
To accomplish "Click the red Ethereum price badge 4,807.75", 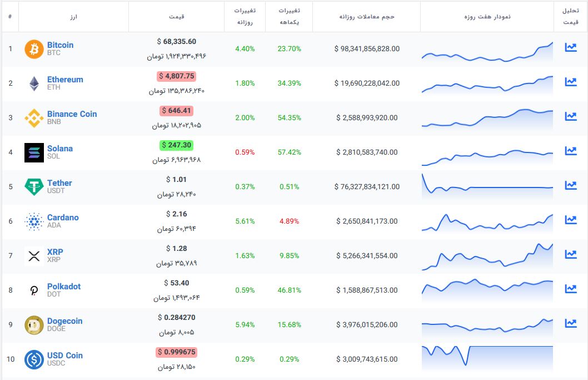I will (x=177, y=76).
